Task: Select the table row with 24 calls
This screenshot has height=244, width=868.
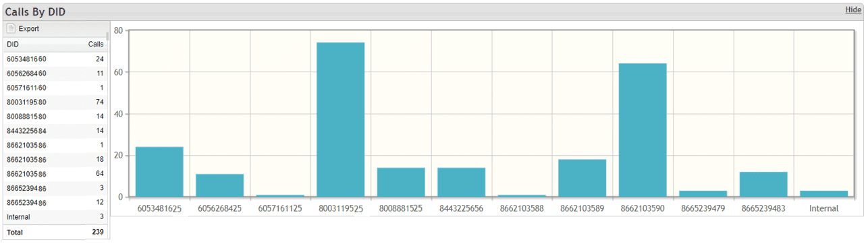Action: click(x=55, y=59)
